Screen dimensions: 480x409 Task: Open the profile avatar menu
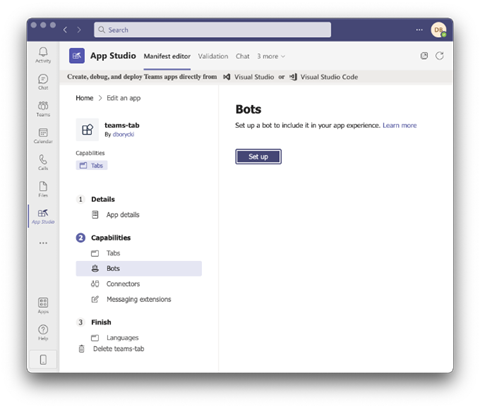click(x=438, y=30)
